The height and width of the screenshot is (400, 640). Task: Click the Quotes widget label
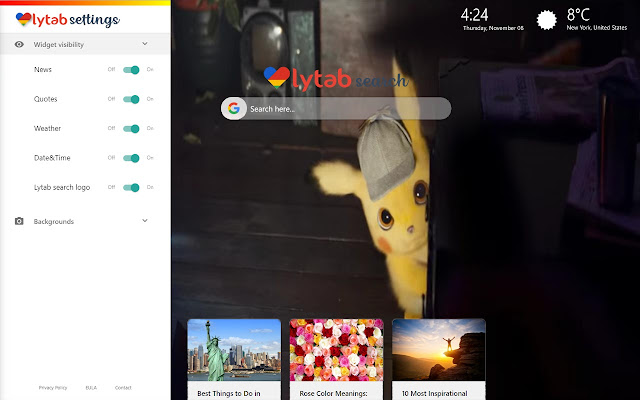point(46,99)
